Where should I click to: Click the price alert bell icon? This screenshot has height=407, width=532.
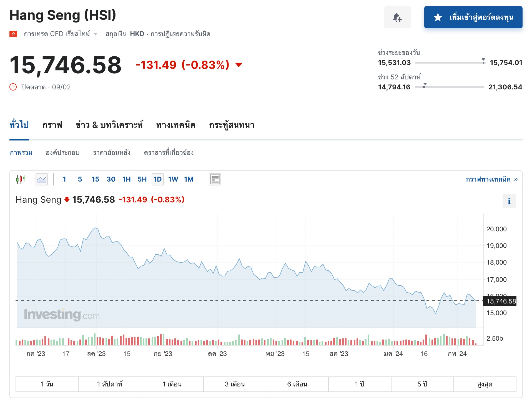pos(397,17)
